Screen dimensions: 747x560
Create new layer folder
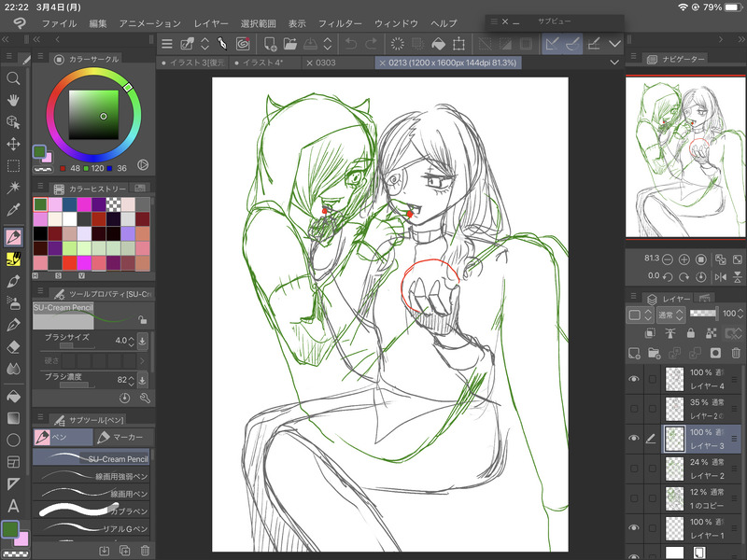click(655, 353)
